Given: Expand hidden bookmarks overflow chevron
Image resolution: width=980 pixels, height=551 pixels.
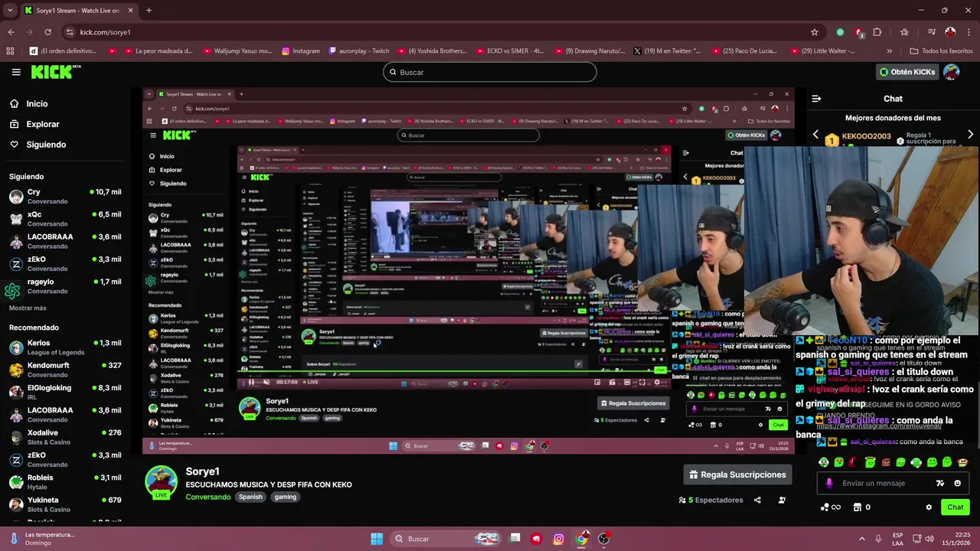Looking at the screenshot, I should 889,51.
